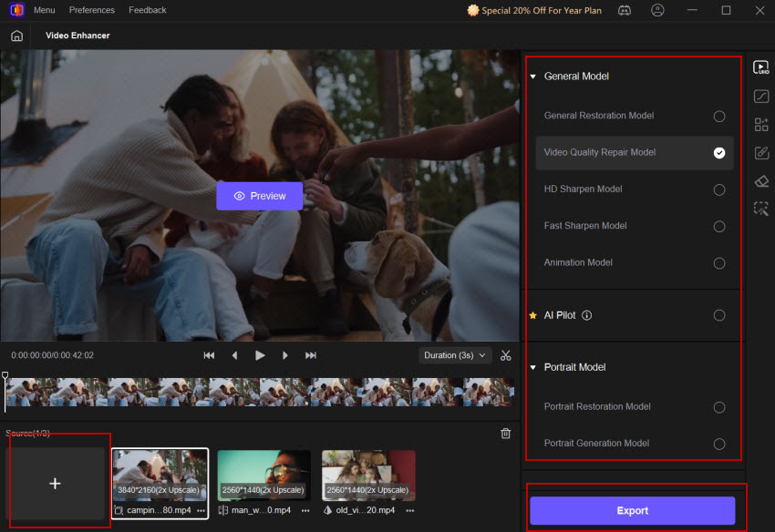This screenshot has height=532, width=775.
Task: Step back one frame
Action: pyautogui.click(x=234, y=355)
